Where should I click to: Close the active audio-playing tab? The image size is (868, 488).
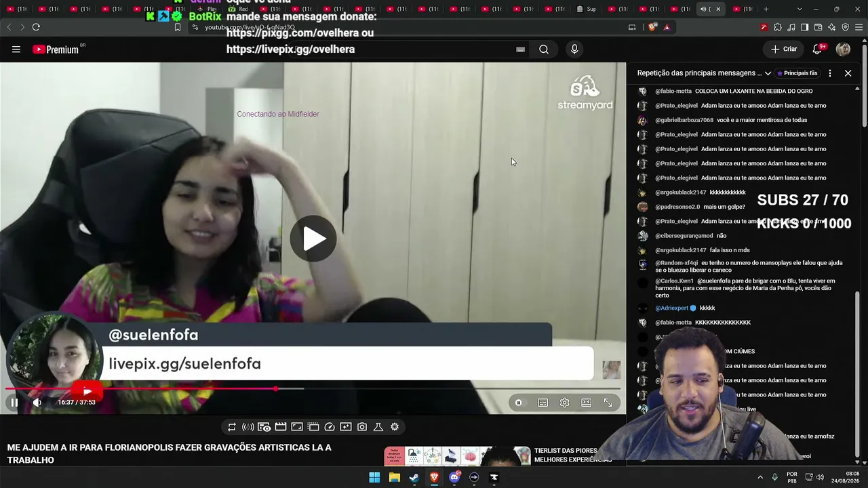click(x=718, y=9)
